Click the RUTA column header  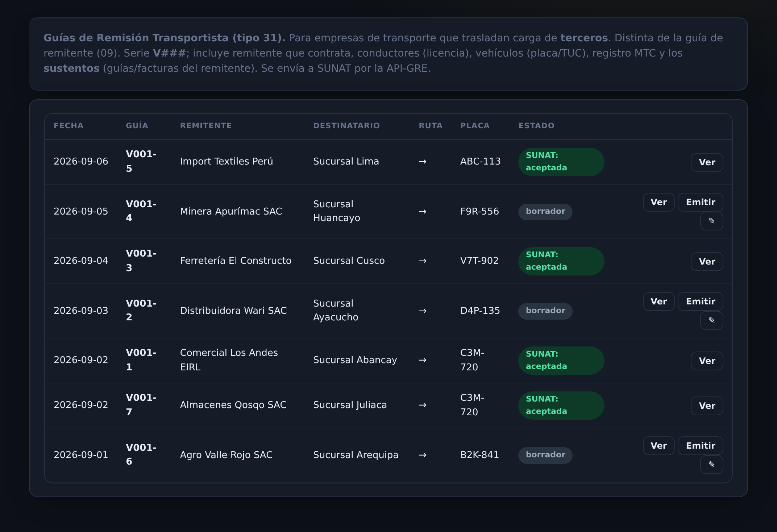tap(431, 126)
